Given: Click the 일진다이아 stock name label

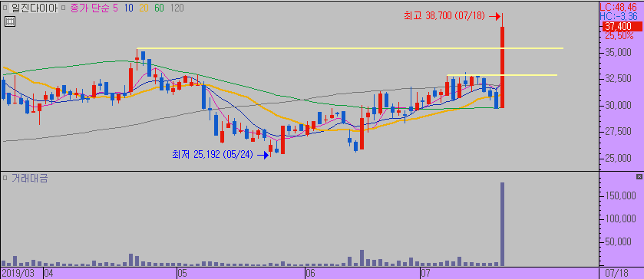Looking at the screenshot, I should (34, 8).
